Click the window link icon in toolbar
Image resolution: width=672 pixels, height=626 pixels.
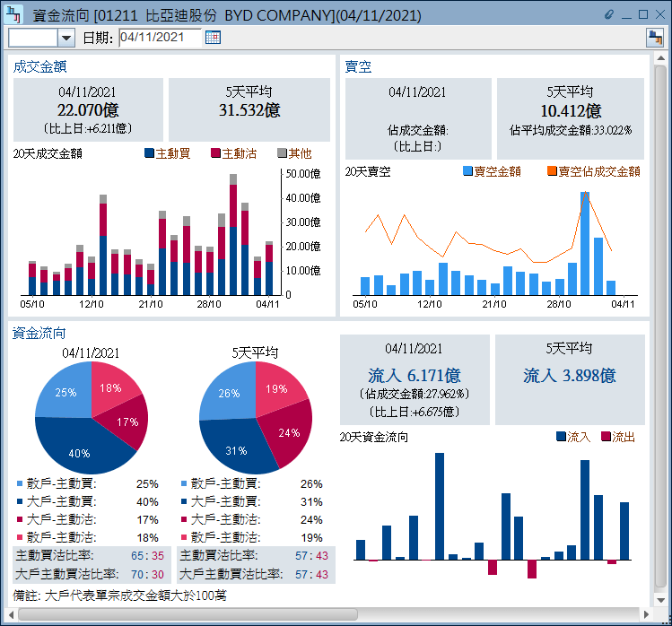coord(654,37)
